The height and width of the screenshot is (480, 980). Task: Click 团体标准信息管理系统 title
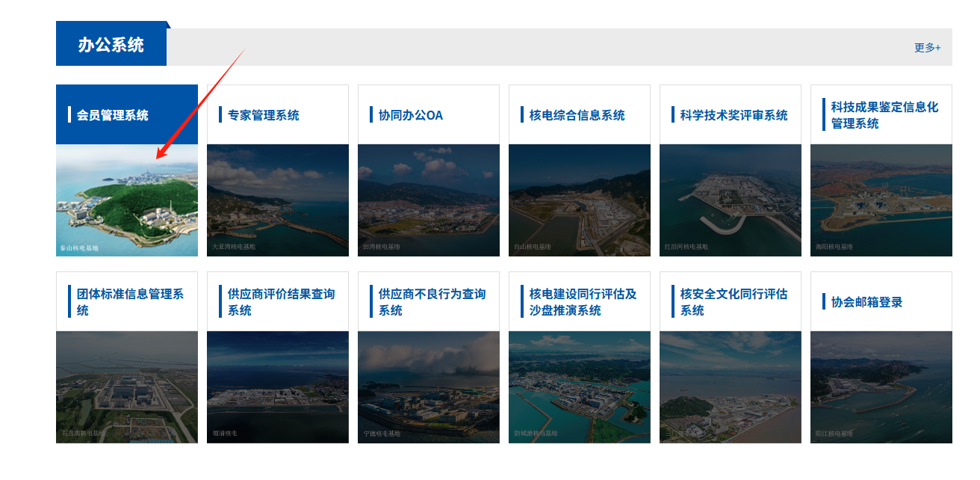(130, 302)
